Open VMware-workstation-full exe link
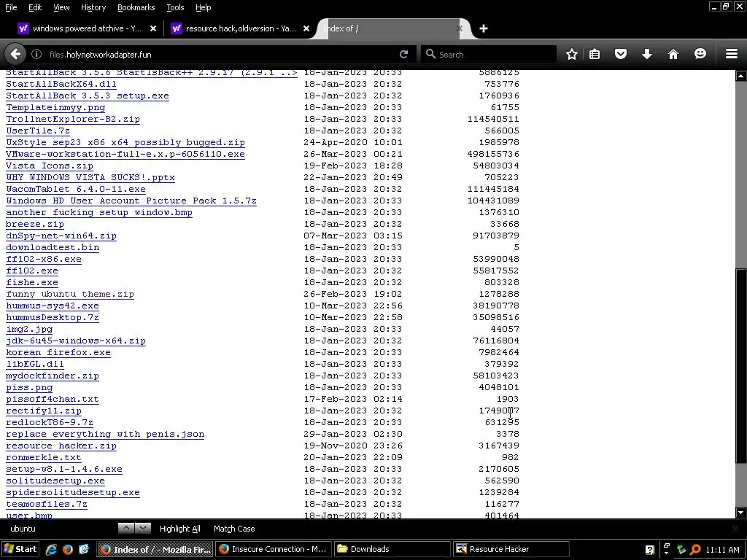Screen dimensions: 747x560 125,155
